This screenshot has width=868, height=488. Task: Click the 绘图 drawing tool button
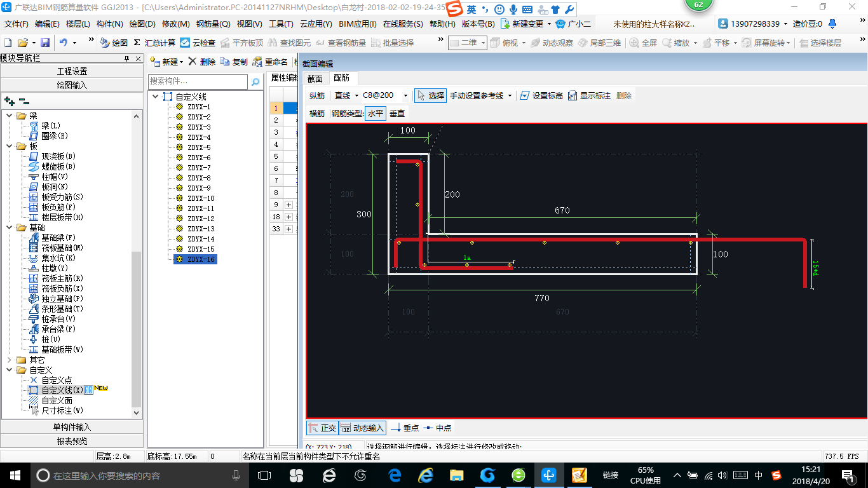[114, 43]
